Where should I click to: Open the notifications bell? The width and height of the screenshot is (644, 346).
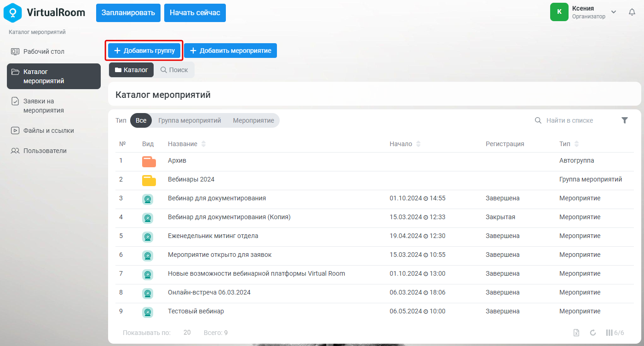pos(632,12)
